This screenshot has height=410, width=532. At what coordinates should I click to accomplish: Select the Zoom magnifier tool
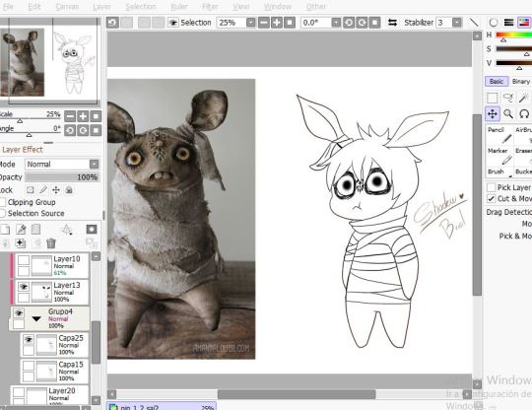point(508,113)
